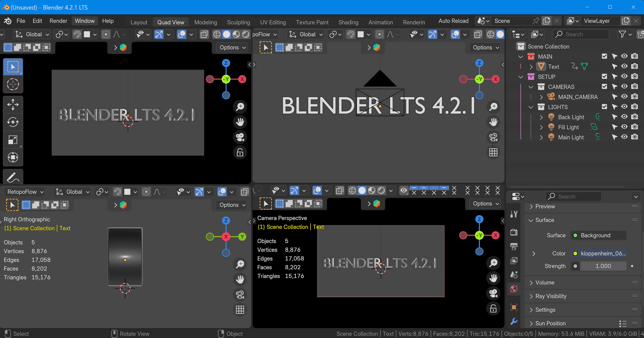644x338 pixels.
Task: Click the Background surface shader button
Action: (599, 235)
